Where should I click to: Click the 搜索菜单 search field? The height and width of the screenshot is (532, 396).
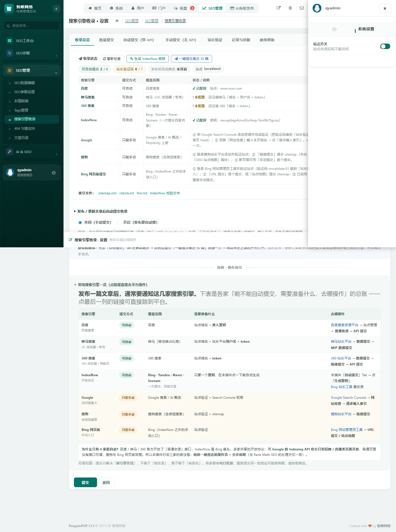point(32,26)
